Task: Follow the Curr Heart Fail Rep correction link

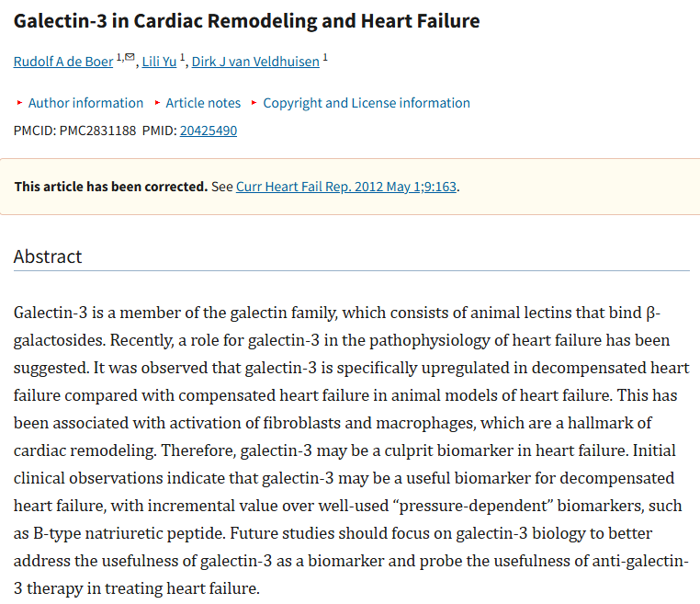Action: (346, 187)
